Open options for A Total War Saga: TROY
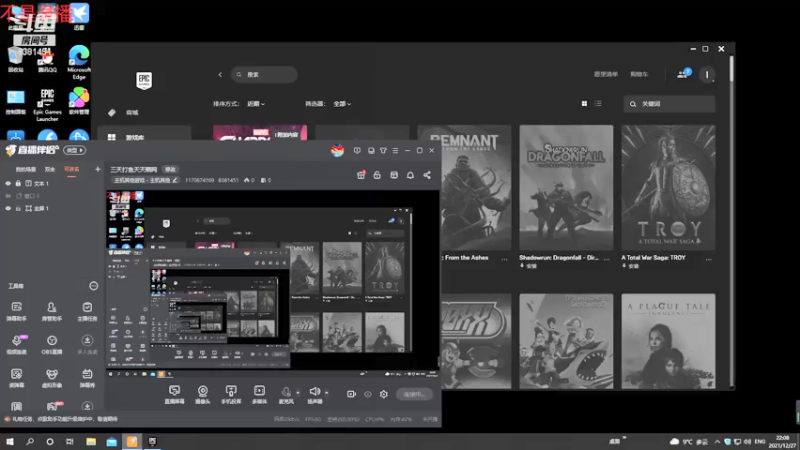 coord(709,259)
